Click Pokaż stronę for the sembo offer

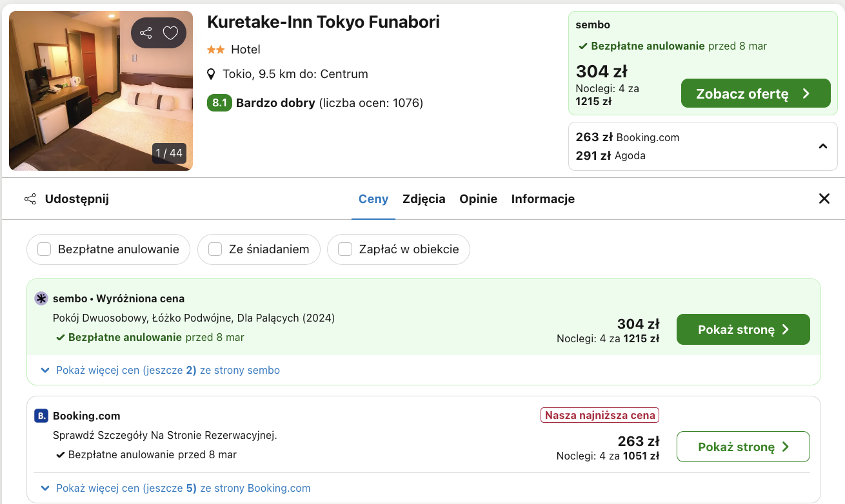(x=743, y=329)
